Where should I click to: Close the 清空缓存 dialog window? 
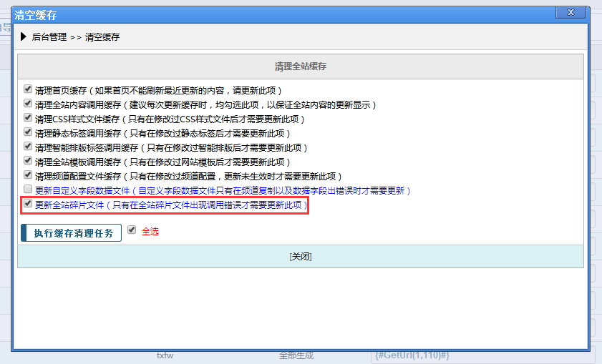pos(570,13)
